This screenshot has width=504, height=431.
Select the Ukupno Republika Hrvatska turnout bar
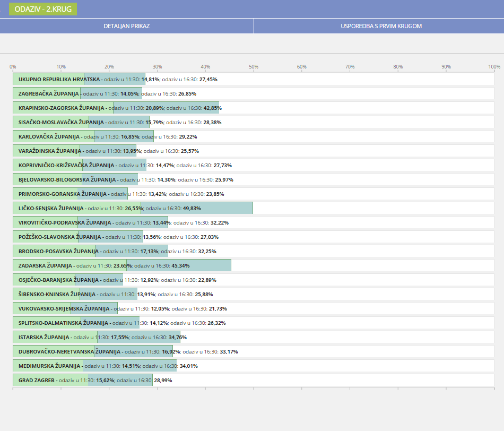pos(79,79)
